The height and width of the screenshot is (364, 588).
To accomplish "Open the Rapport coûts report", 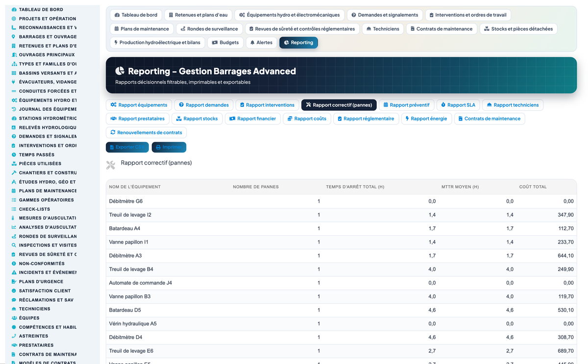I will 307,119.
